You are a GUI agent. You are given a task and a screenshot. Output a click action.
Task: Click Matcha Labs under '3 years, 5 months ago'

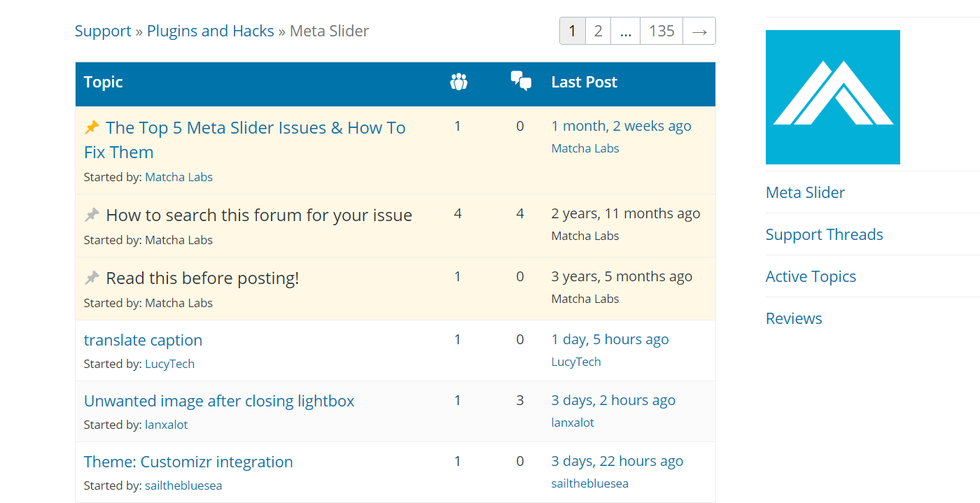coord(585,299)
